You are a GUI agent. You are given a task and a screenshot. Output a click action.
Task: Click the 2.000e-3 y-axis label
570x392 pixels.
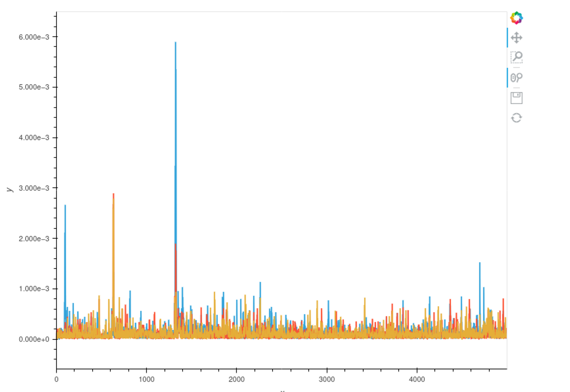(34, 239)
